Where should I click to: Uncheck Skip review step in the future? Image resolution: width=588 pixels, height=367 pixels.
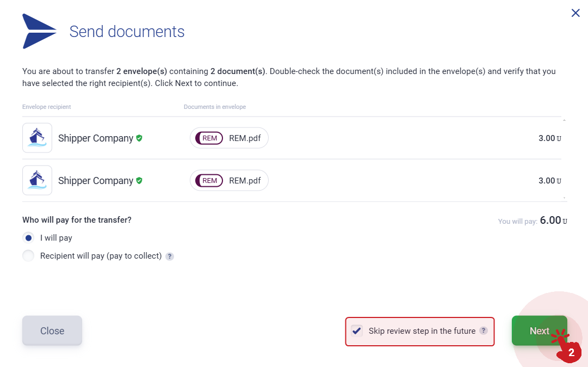357,331
